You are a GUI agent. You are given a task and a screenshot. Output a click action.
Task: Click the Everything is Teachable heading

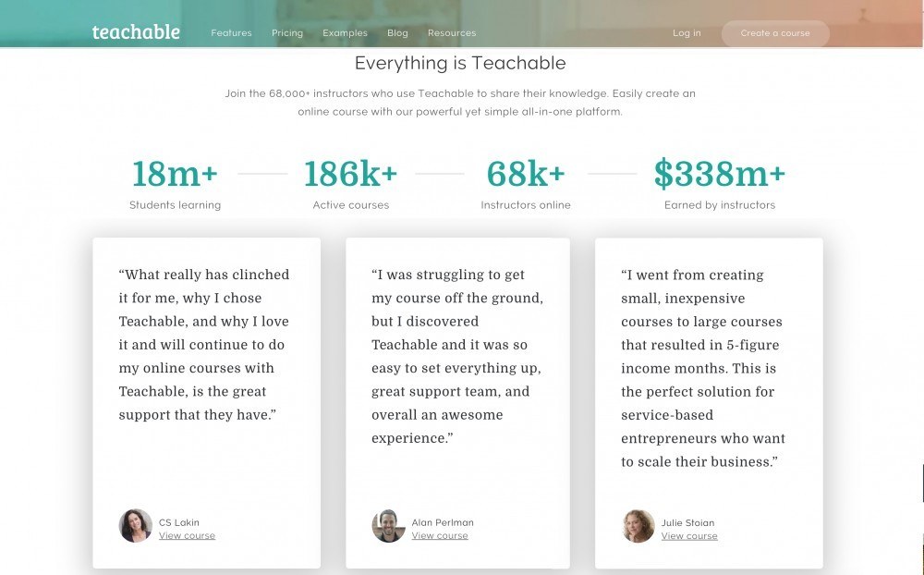pyautogui.click(x=460, y=63)
